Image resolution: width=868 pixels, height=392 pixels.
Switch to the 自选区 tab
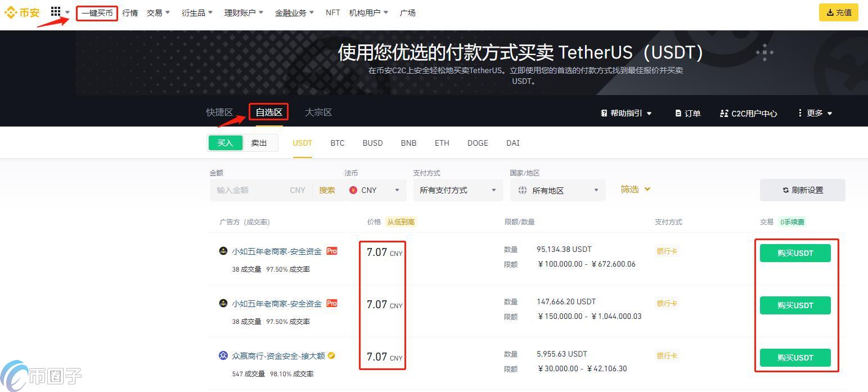269,112
